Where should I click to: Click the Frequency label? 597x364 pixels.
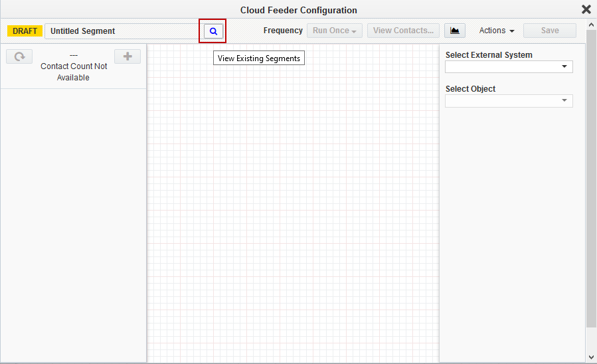pyautogui.click(x=283, y=31)
